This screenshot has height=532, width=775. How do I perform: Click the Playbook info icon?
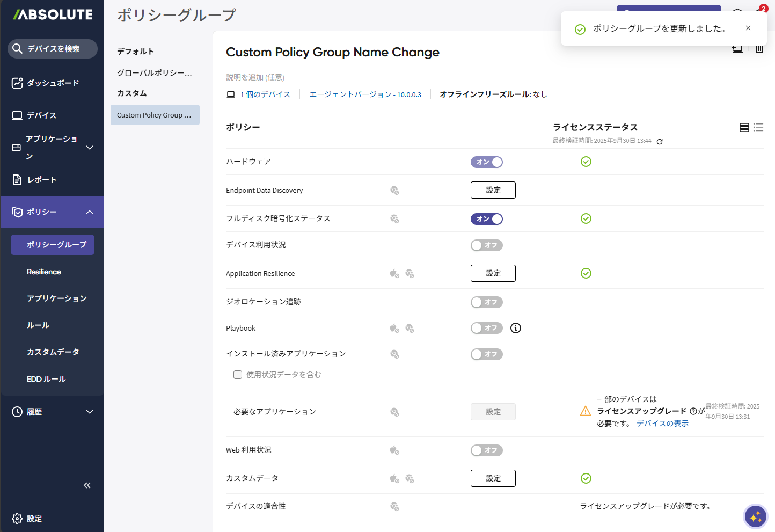[x=515, y=328]
